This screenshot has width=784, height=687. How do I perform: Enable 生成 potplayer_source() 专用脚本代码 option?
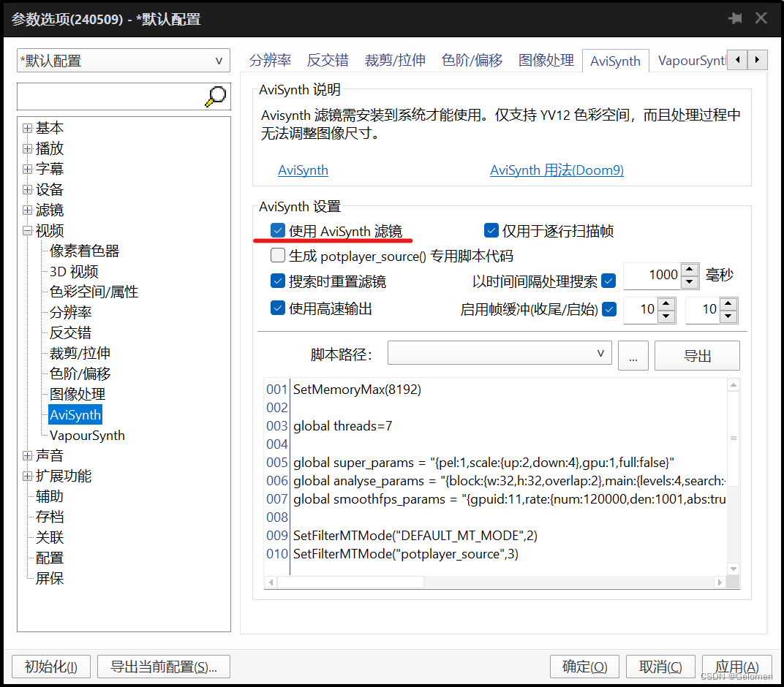[x=278, y=256]
